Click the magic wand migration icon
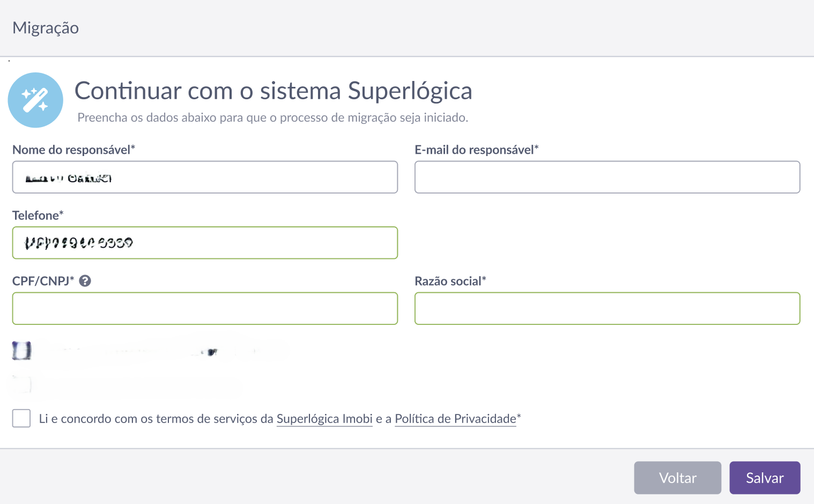814x504 pixels. (x=35, y=100)
